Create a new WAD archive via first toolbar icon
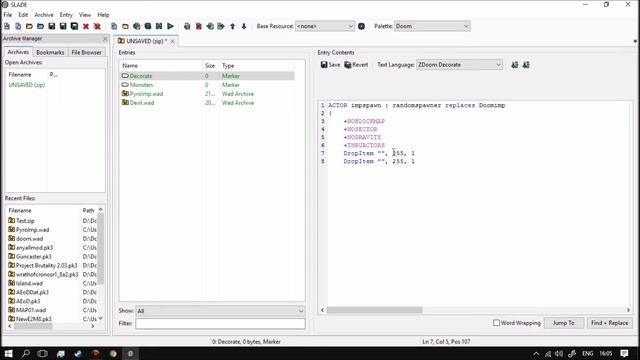Image resolution: width=640 pixels, height=360 pixels. [x=7, y=26]
